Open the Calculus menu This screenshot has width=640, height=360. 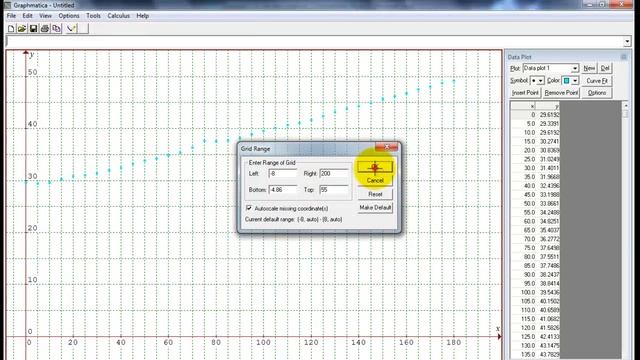click(x=118, y=16)
